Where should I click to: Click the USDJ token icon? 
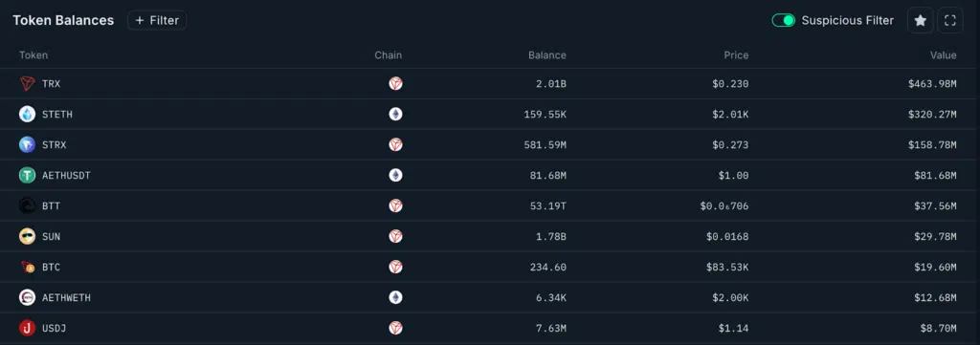coord(27,328)
